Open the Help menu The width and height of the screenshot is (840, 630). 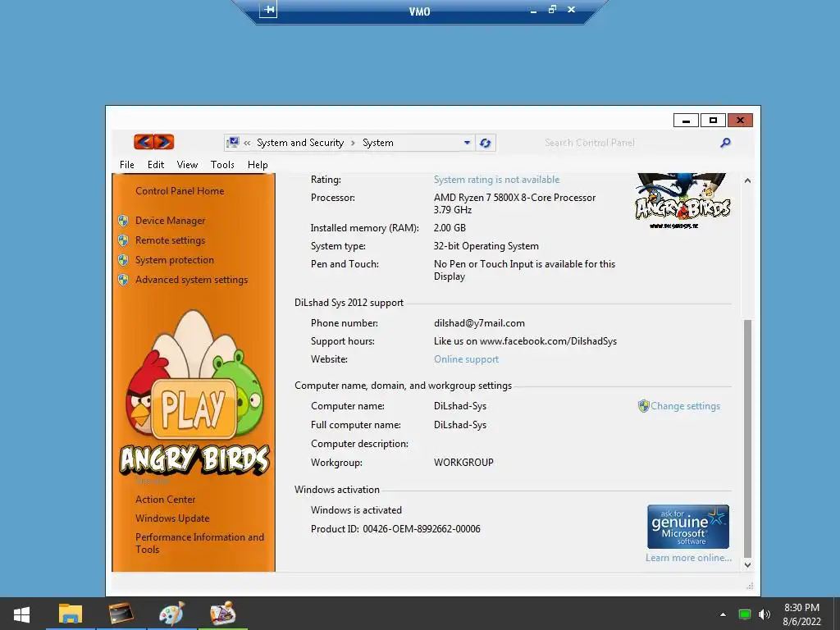click(258, 165)
